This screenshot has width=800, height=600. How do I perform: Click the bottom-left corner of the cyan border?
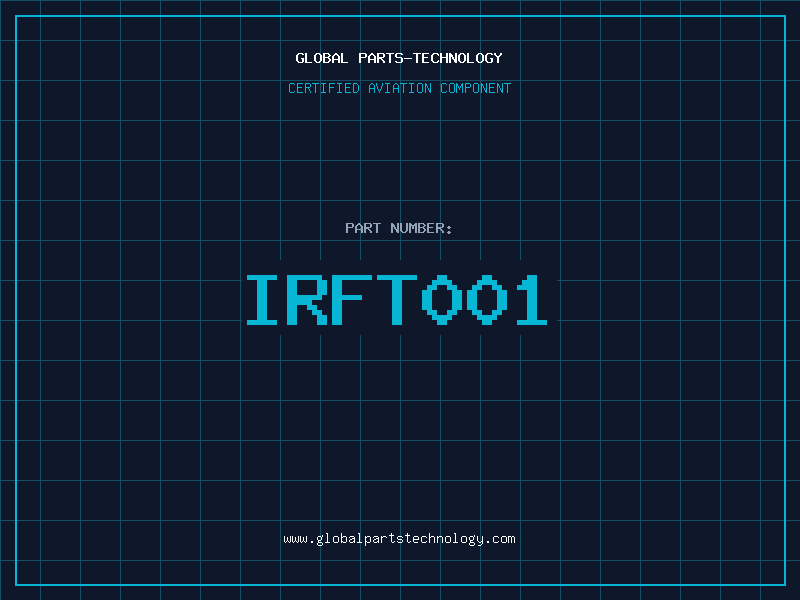15,585
